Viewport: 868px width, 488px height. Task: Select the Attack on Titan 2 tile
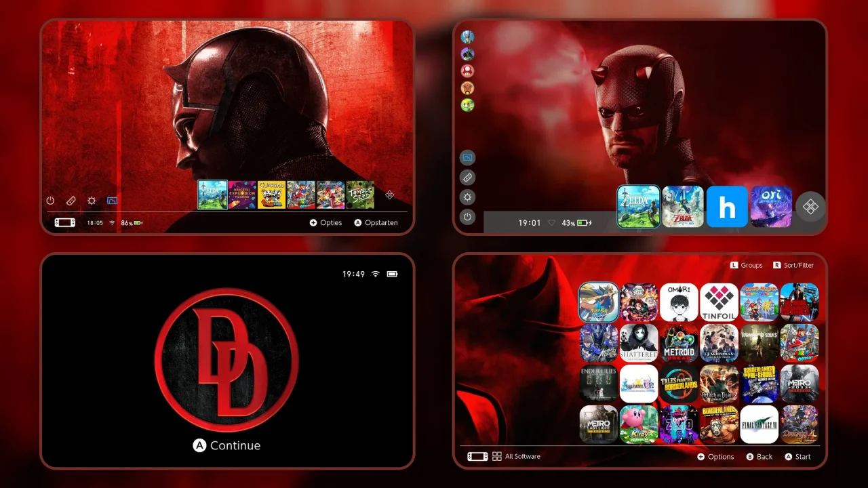[x=719, y=384]
